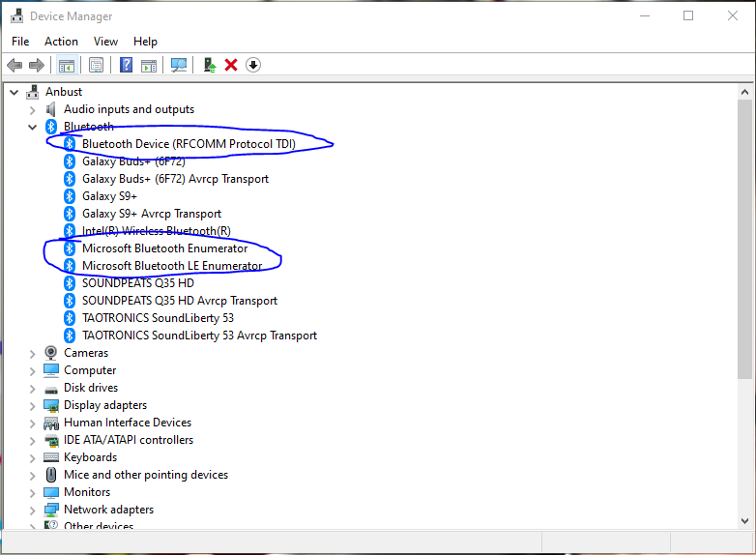Click the Network adapters category icon

click(x=51, y=510)
